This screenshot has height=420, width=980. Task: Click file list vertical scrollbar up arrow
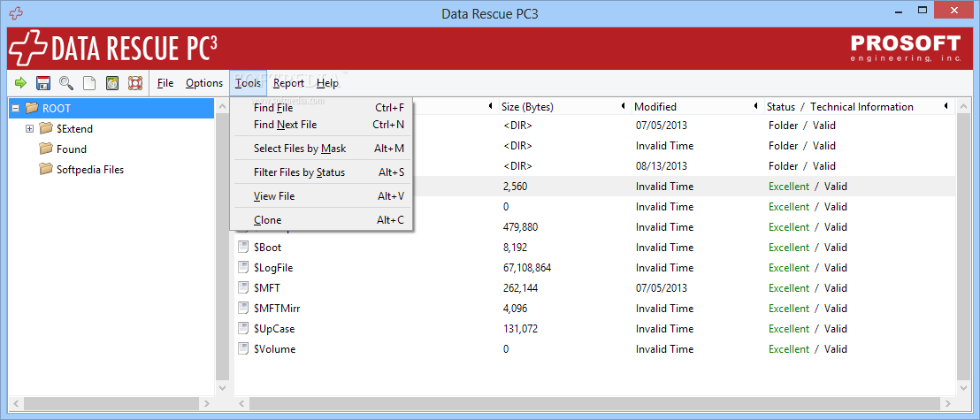tap(963, 108)
